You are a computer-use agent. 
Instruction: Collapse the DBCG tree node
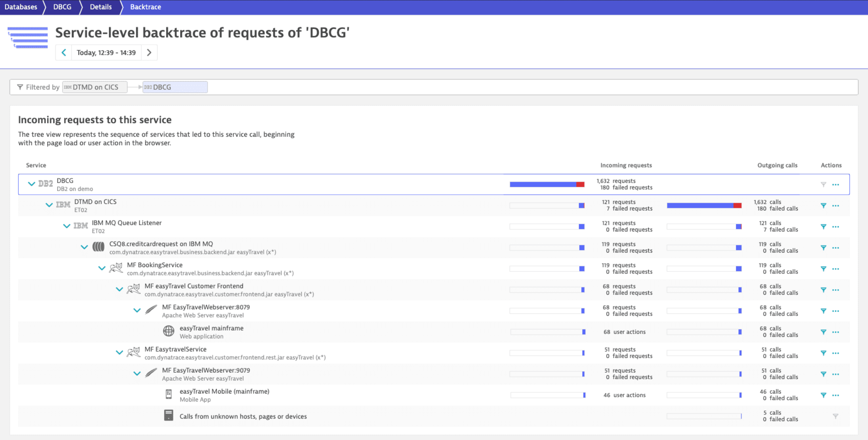click(31, 184)
